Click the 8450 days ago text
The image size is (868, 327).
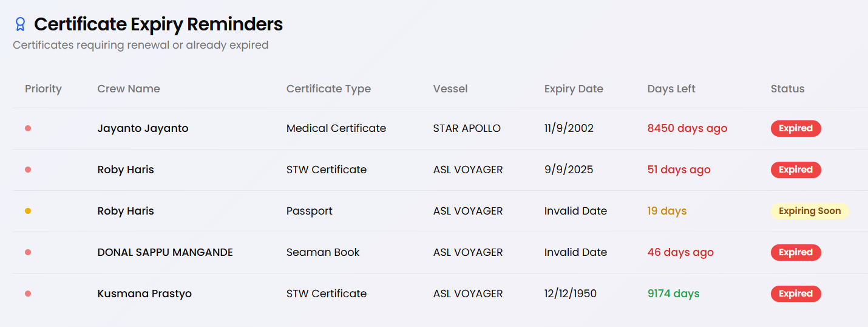coord(687,128)
